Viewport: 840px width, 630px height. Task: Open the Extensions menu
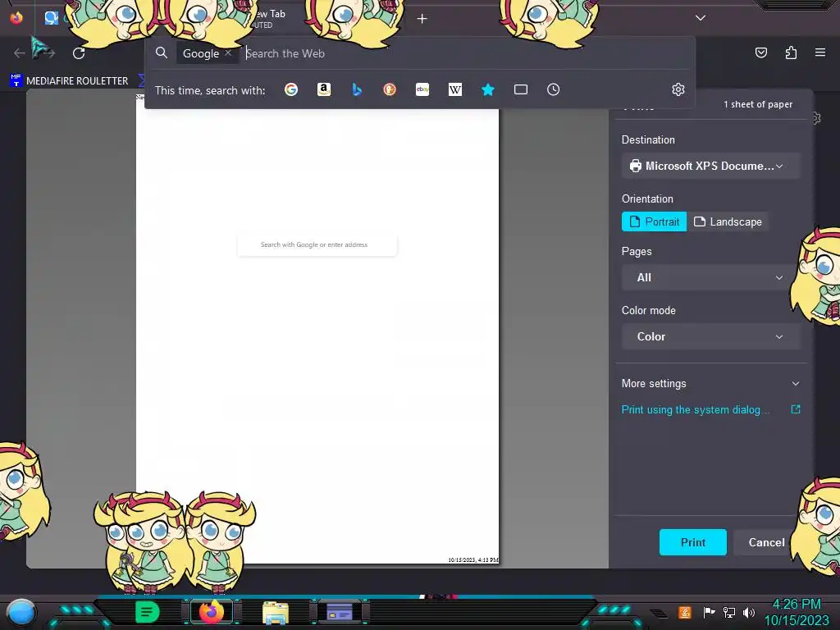click(x=791, y=52)
